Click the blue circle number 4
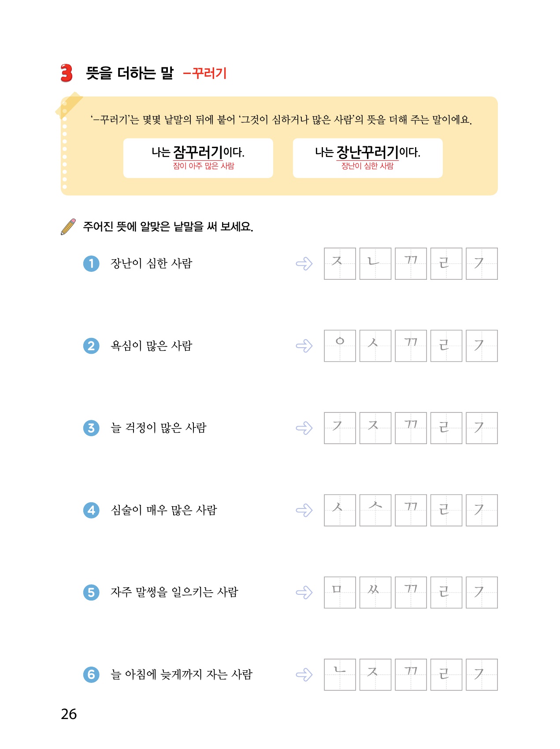Viewport: 560px width, 749px height. point(91,510)
